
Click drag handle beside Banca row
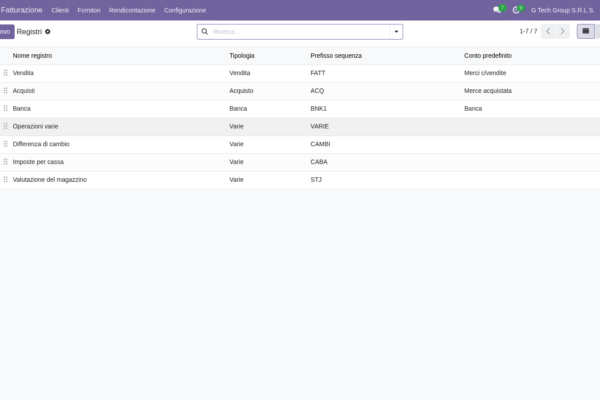(5, 108)
